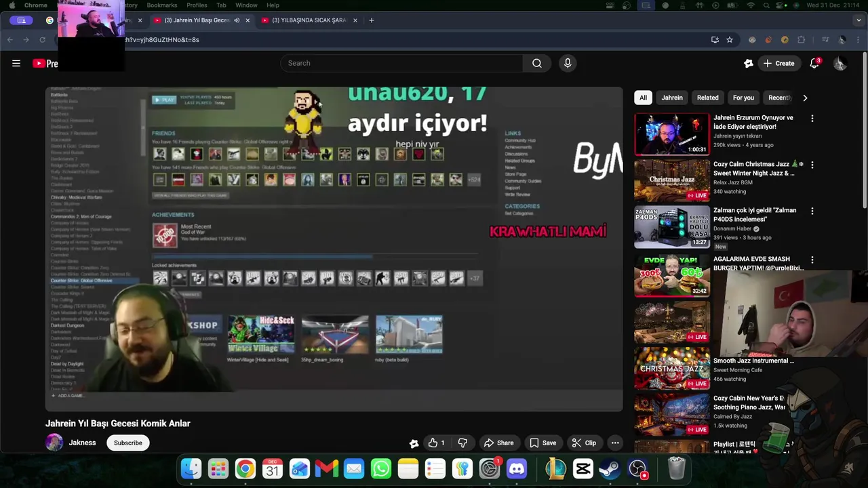Launch League of Legends from the dock

[555, 468]
